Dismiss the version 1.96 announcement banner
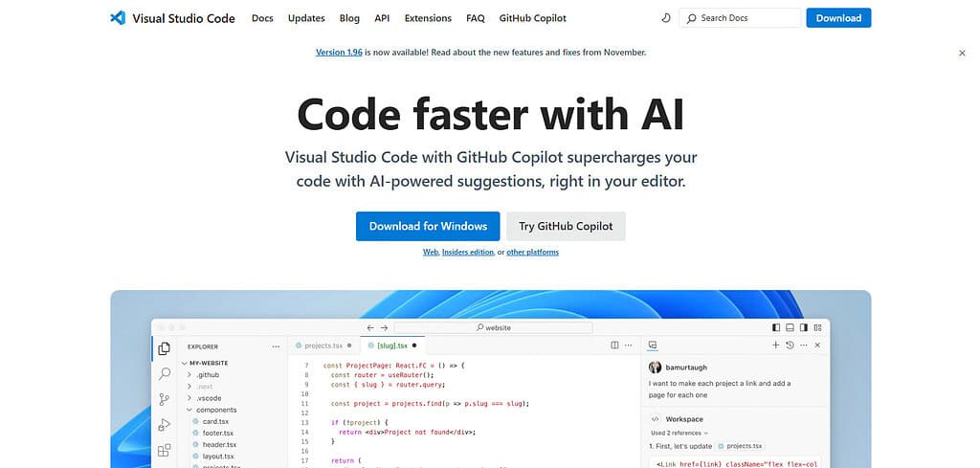This screenshot has height=468, width=980. point(962,53)
